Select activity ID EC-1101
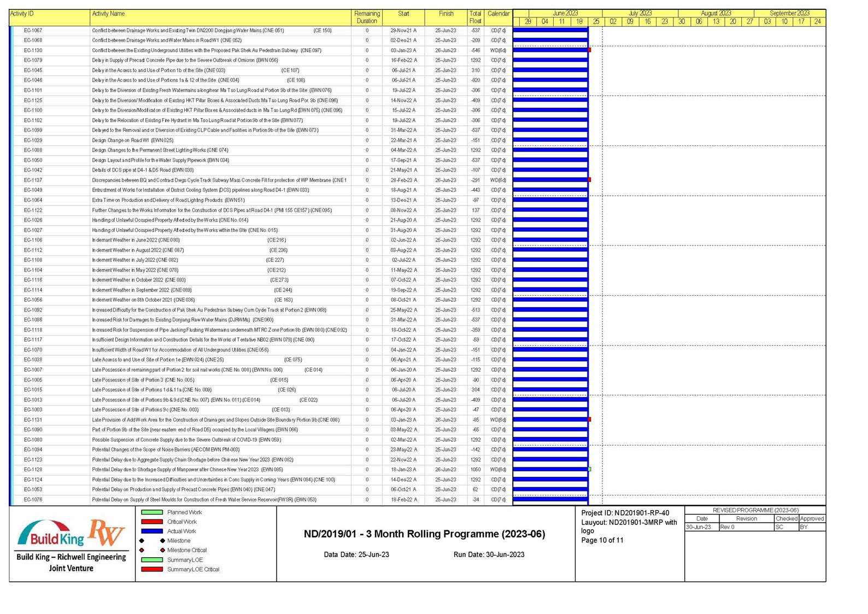 point(33,90)
